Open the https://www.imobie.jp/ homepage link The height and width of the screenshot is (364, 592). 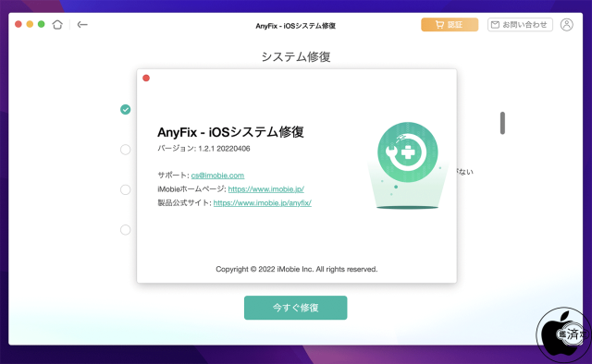(x=265, y=189)
